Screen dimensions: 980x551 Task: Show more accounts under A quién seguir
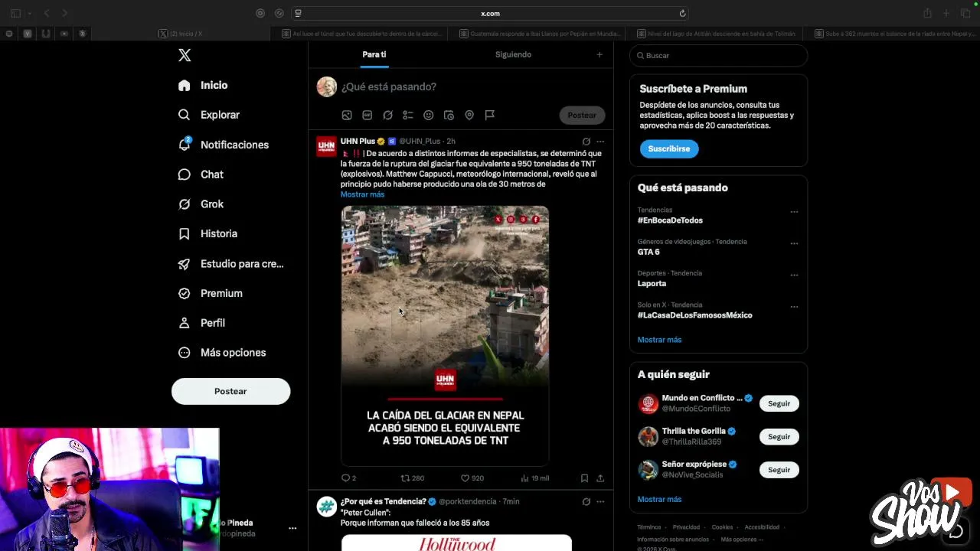[x=659, y=499]
